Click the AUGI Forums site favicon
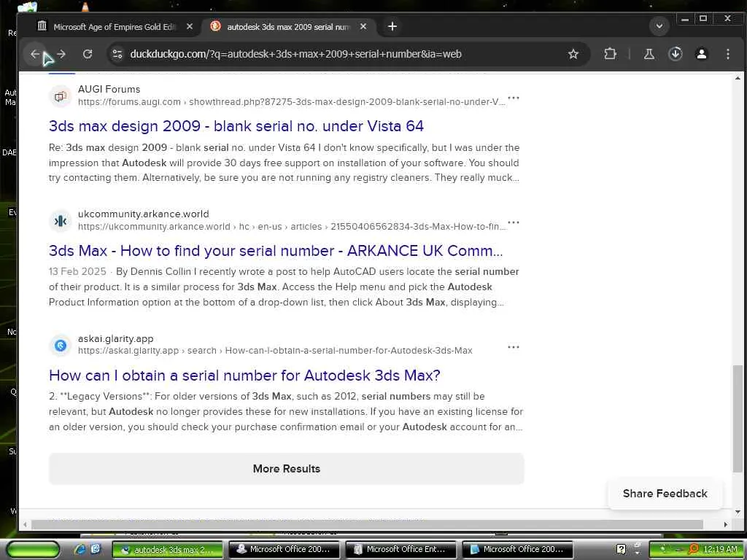The image size is (747, 560). pyautogui.click(x=61, y=96)
